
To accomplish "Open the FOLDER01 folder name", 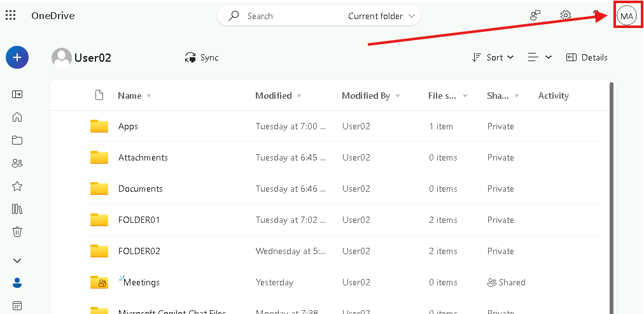I will 139,220.
